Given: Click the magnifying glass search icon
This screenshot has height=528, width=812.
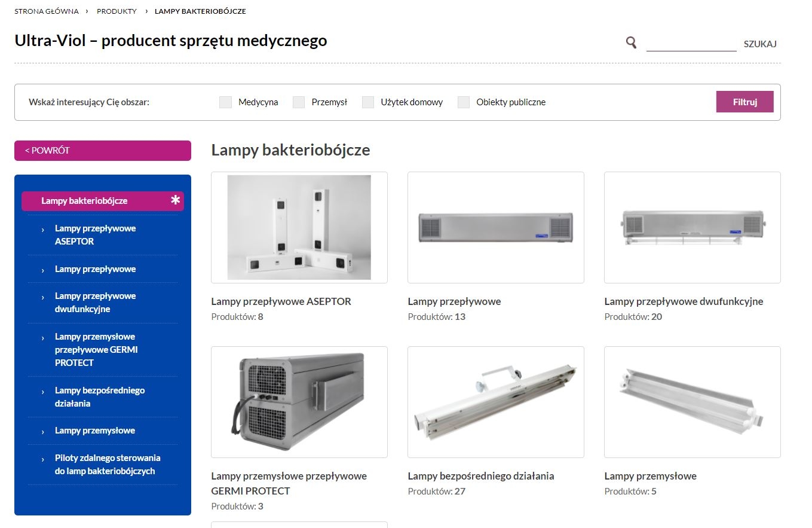Looking at the screenshot, I should pyautogui.click(x=631, y=42).
